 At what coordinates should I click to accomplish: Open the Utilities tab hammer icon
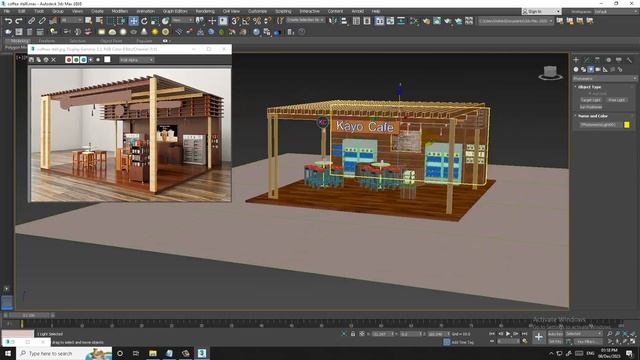tap(629, 60)
